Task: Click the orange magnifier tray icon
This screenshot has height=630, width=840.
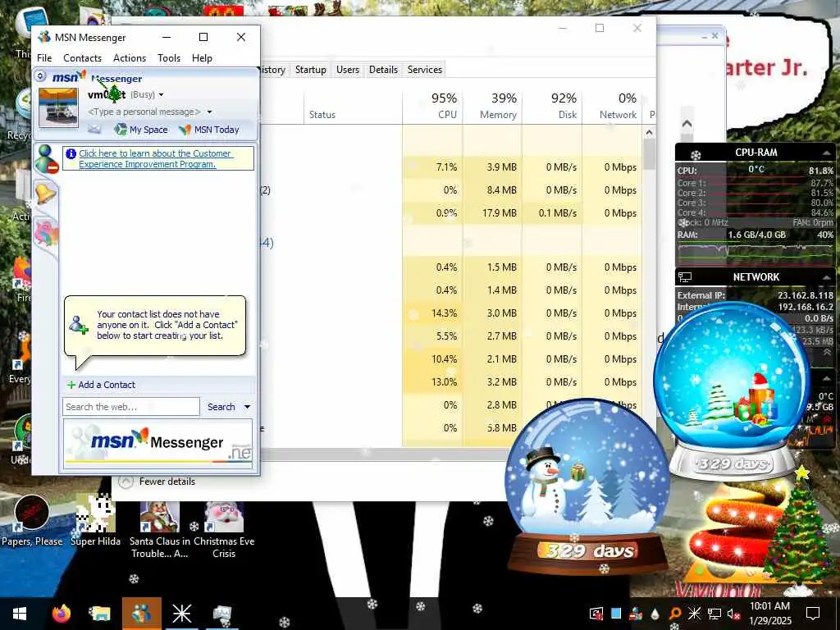Action: [x=674, y=613]
